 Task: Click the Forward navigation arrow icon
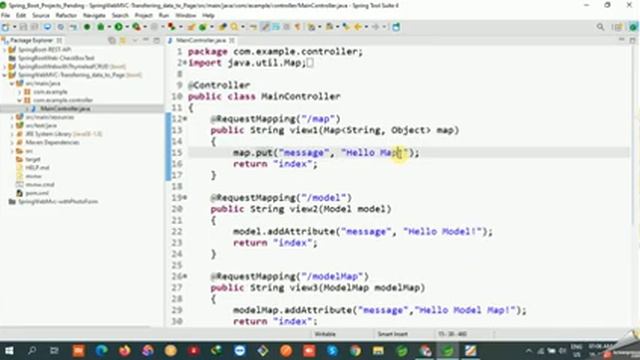[376, 27]
